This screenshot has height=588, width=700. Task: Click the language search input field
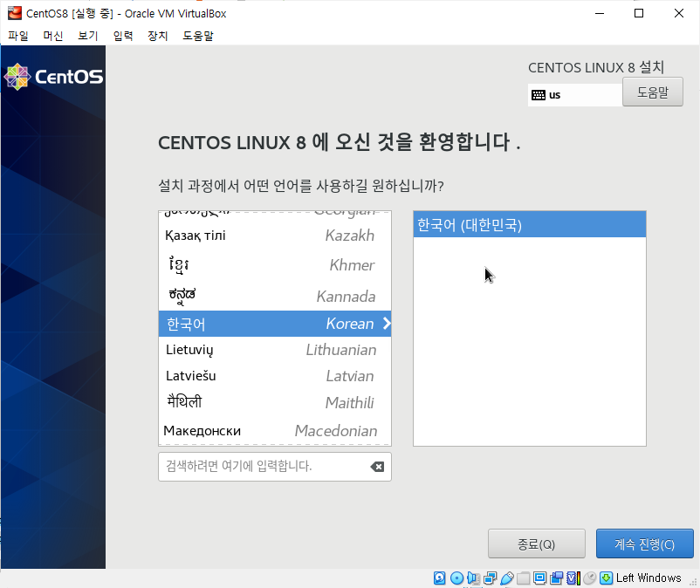275,467
